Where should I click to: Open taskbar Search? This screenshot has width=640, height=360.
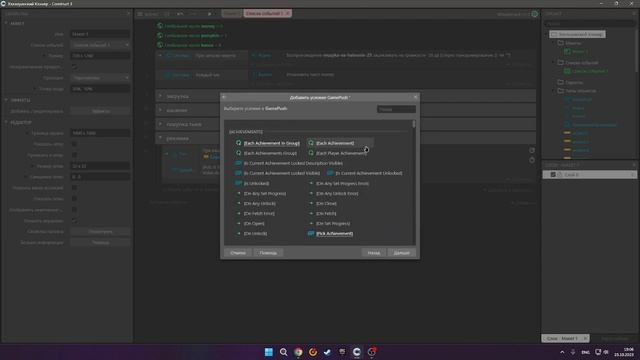point(283,352)
